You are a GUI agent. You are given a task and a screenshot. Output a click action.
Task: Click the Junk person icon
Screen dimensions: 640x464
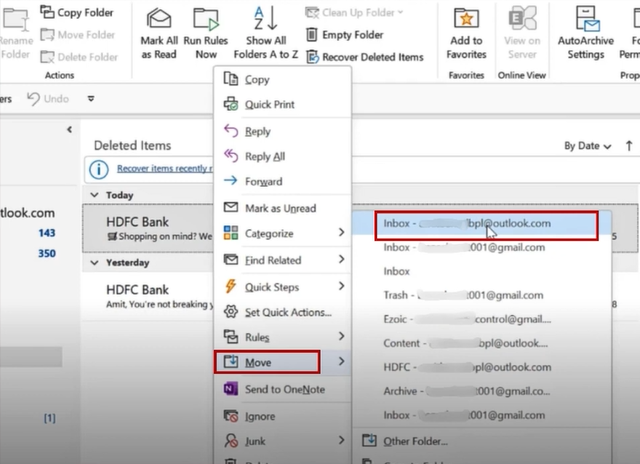click(x=231, y=441)
